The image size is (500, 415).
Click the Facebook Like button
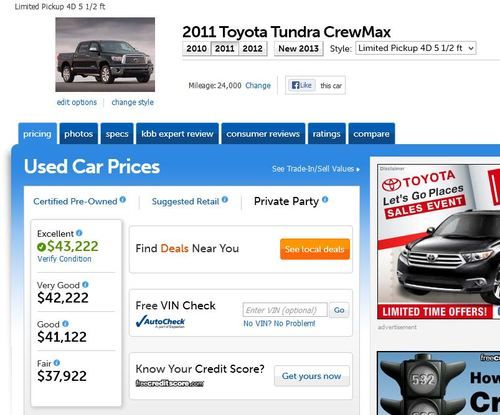coord(302,85)
